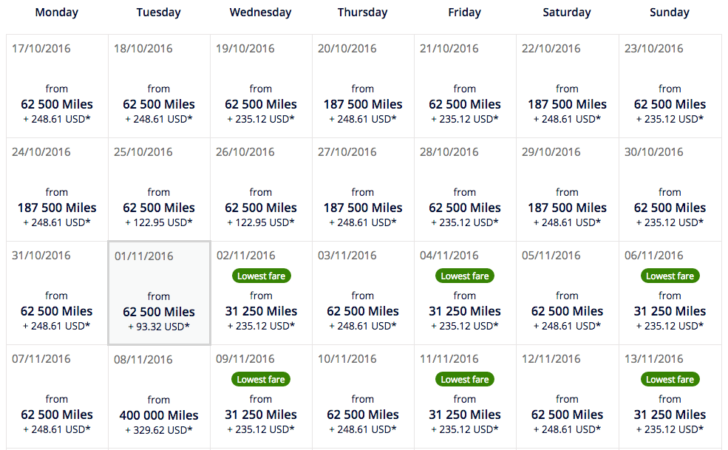Choose 25/10/2016 with 122.95 USD fee
728x450 pixels.
(x=159, y=189)
